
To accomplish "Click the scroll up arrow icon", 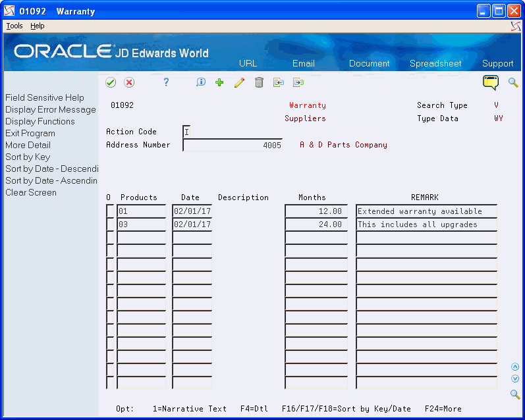I will 515,367.
